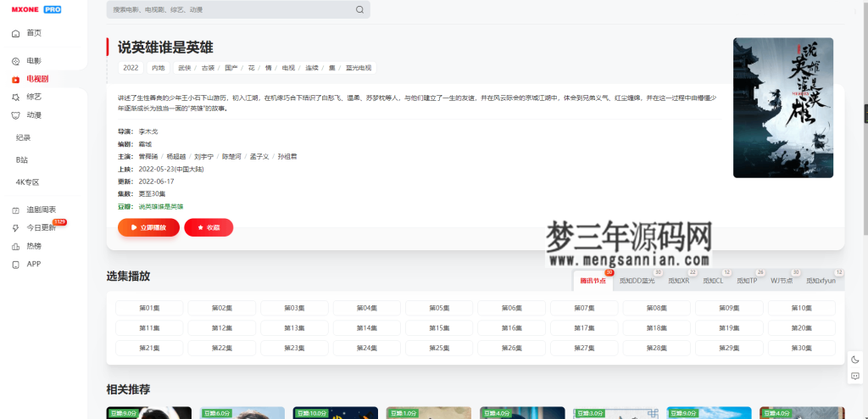Click the MXONE PRO logo
Viewport: 868px width, 419px height.
(x=36, y=9)
